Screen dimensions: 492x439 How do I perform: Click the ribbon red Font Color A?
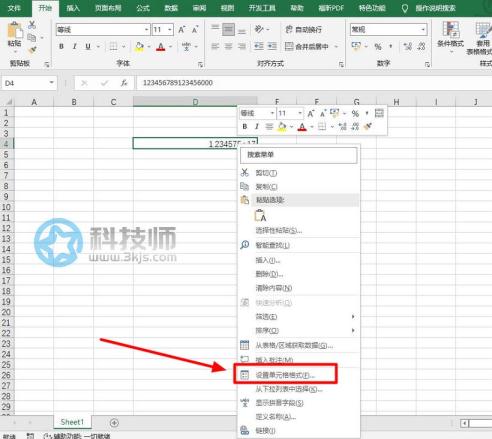click(x=161, y=46)
